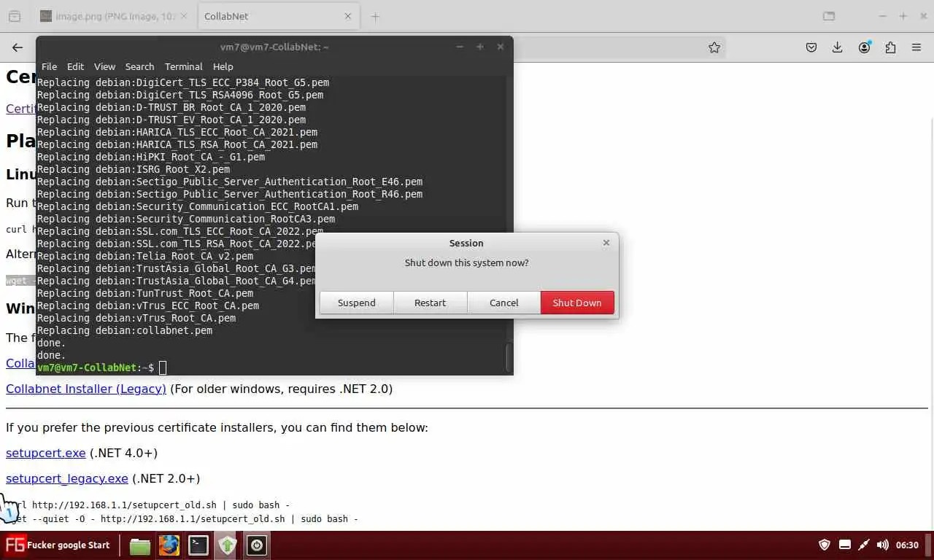Click the network connection tray icon

coord(864,545)
